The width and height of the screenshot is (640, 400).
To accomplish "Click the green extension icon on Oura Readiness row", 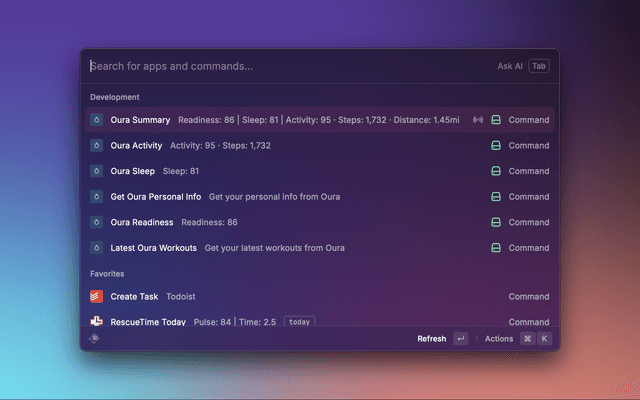I will (x=496, y=222).
